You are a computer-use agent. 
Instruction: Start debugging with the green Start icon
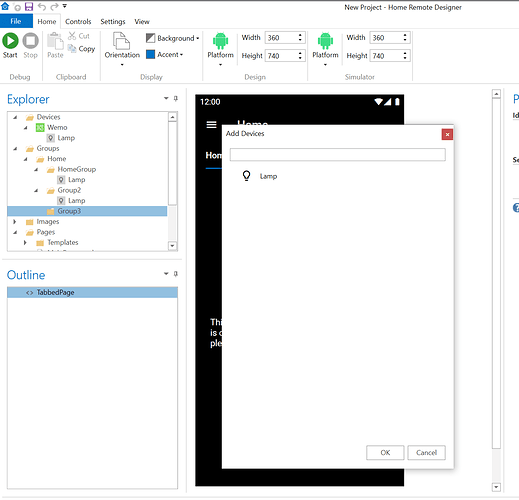[x=10, y=41]
